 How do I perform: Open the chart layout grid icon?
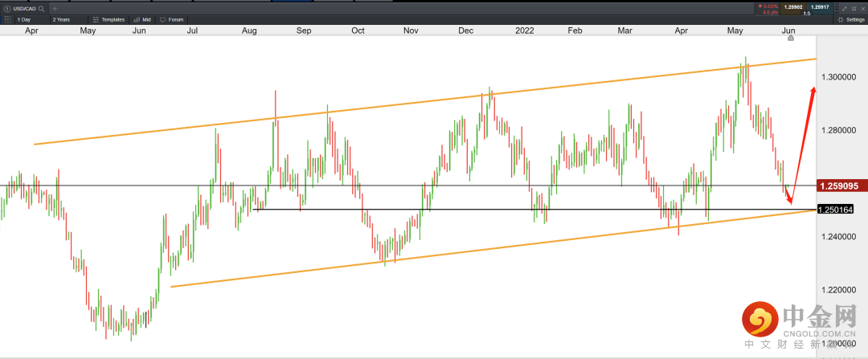[x=7, y=19]
